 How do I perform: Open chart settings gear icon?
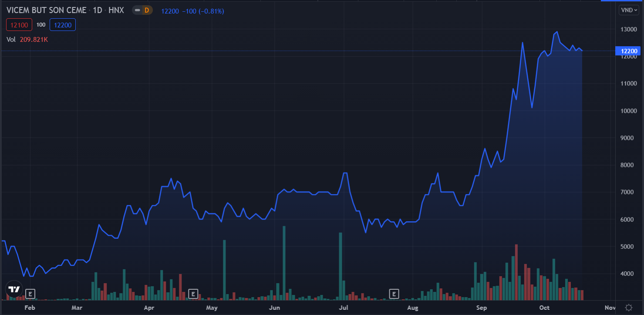tap(628, 308)
